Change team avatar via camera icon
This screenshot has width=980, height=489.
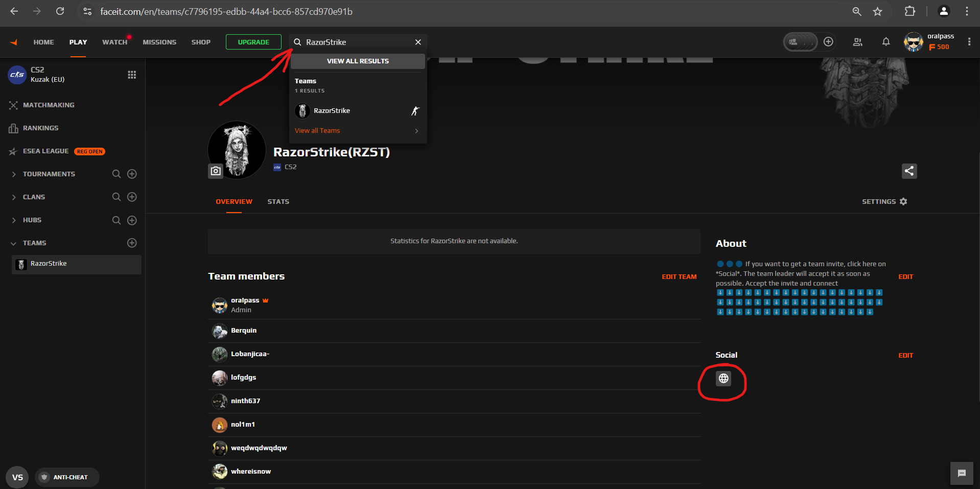[216, 171]
